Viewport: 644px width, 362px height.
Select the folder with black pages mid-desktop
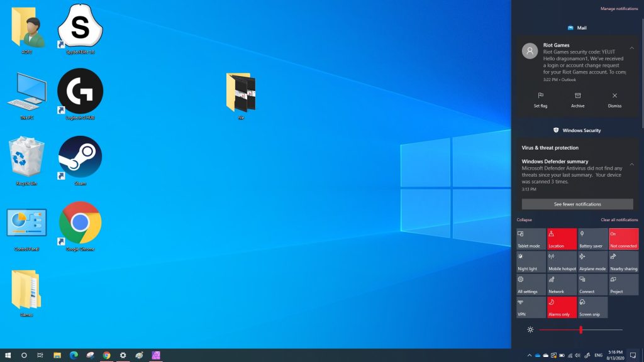point(241,96)
